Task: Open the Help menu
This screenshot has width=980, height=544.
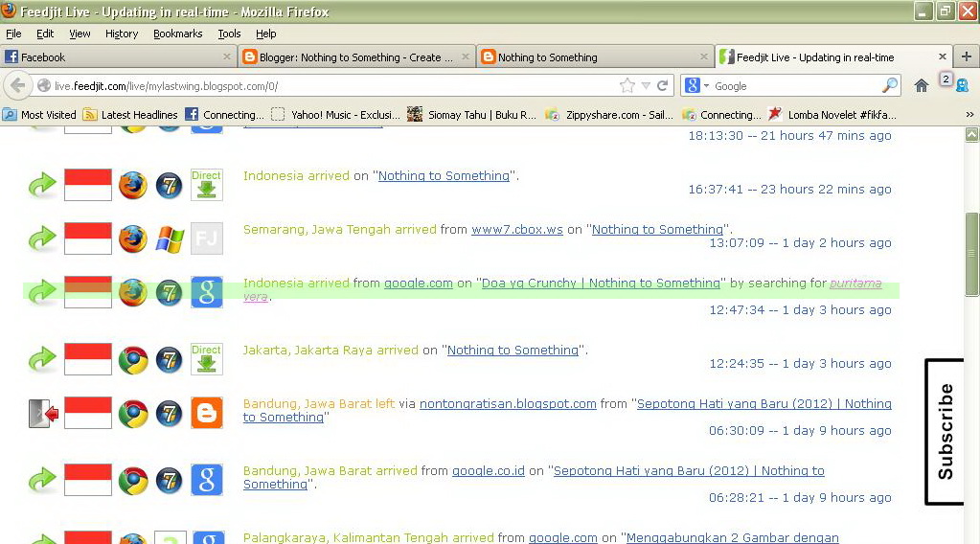Action: click(265, 34)
